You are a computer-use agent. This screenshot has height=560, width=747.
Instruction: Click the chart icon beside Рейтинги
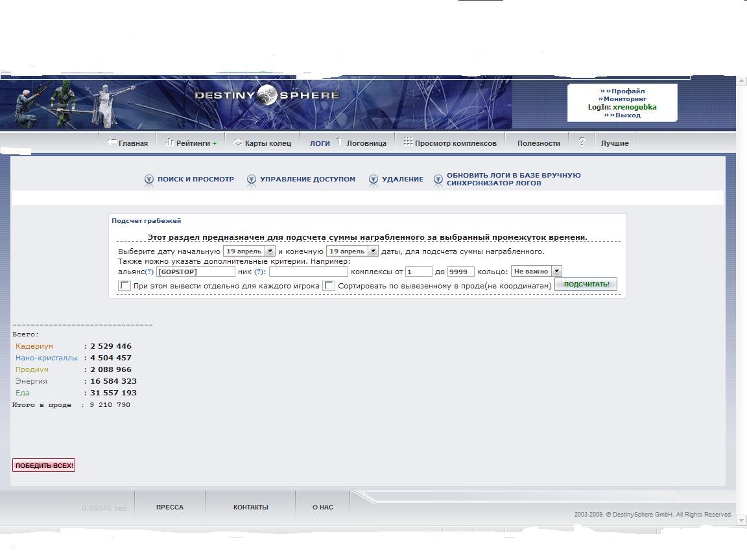[169, 142]
